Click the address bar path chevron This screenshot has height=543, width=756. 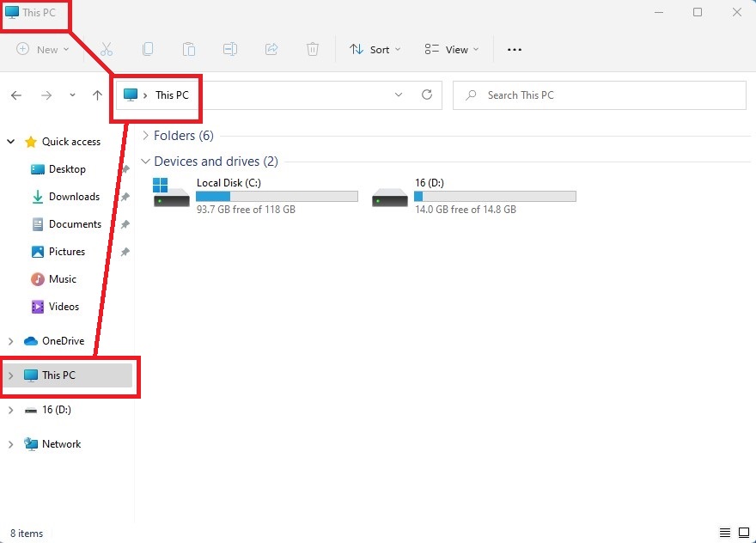click(x=145, y=95)
